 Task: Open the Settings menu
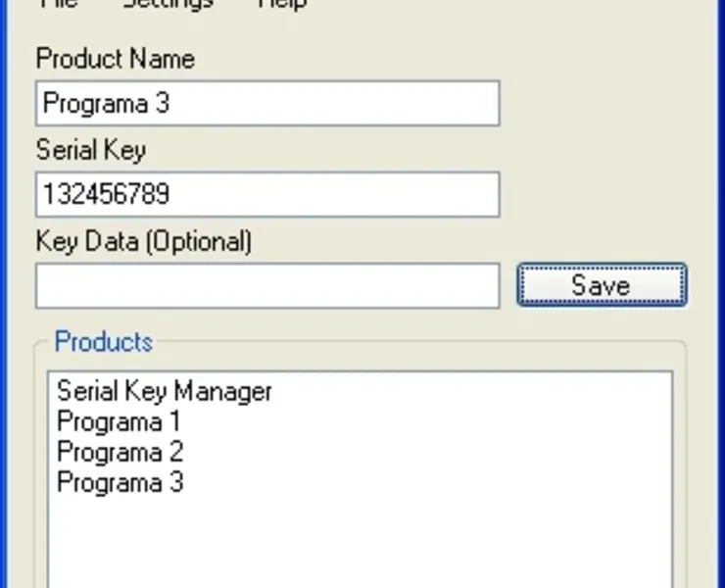click(x=168, y=3)
